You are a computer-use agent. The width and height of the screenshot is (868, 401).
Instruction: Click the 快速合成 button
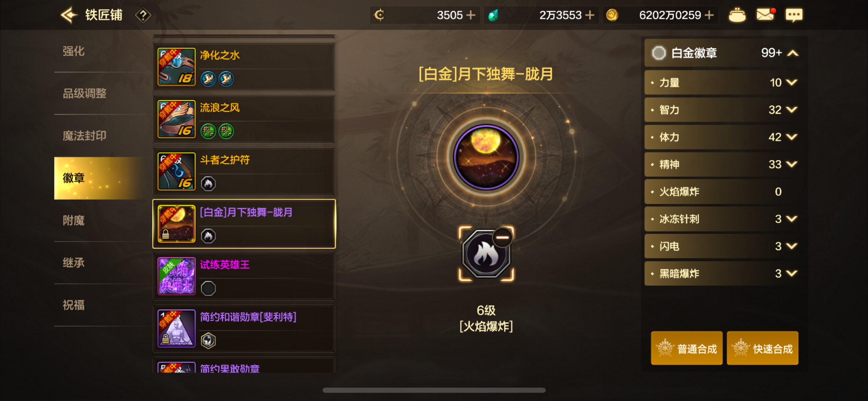point(762,348)
